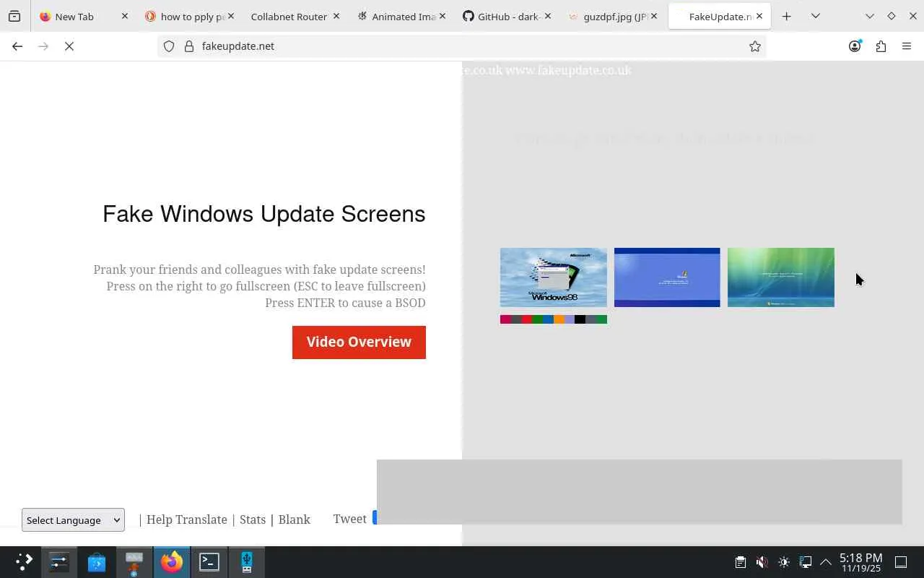Close the guzdpf.jpg tab
The height and width of the screenshot is (578, 924).
(653, 16)
